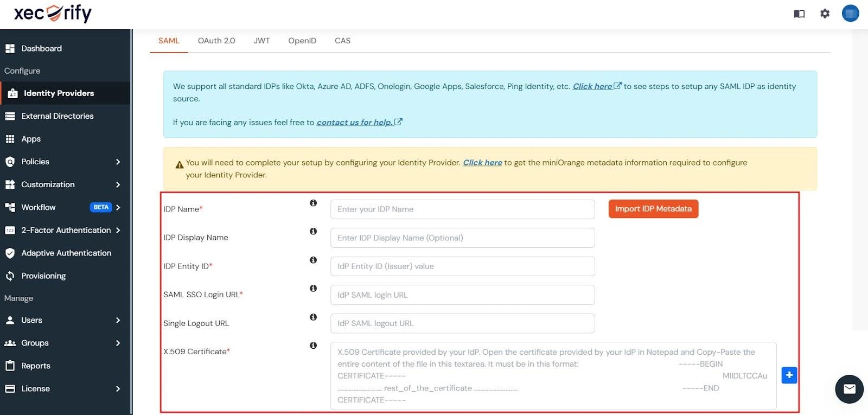Switch to the JWT tab
The height and width of the screenshot is (415, 868).
[x=261, y=41]
